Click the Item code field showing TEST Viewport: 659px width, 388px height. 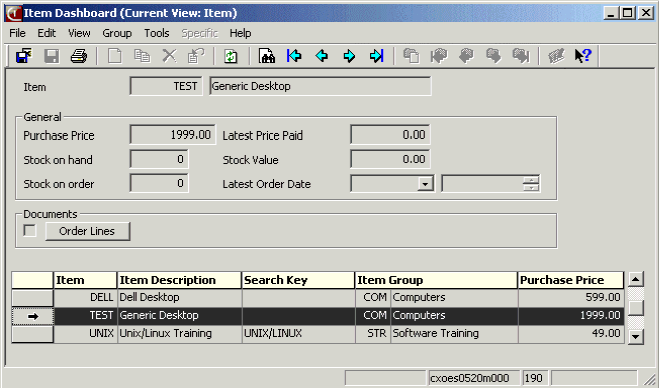pyautogui.click(x=166, y=86)
